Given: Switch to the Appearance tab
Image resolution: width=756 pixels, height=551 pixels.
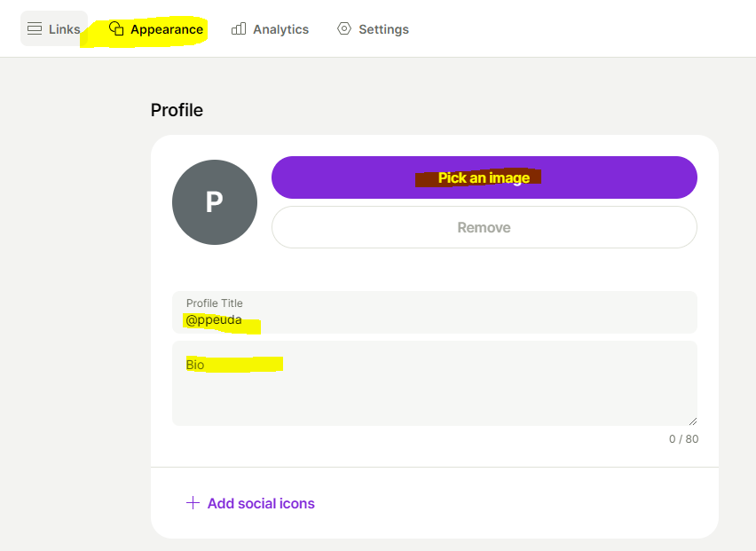Looking at the screenshot, I should click(156, 29).
